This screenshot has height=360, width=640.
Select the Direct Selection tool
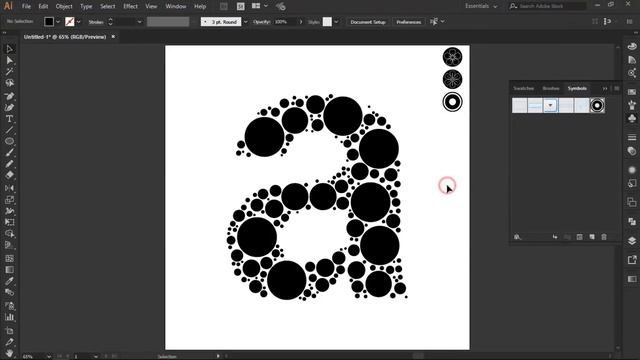9,60
